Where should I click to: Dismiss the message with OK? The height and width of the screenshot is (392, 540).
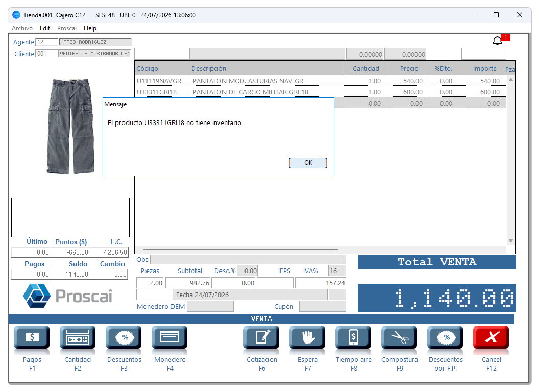308,163
